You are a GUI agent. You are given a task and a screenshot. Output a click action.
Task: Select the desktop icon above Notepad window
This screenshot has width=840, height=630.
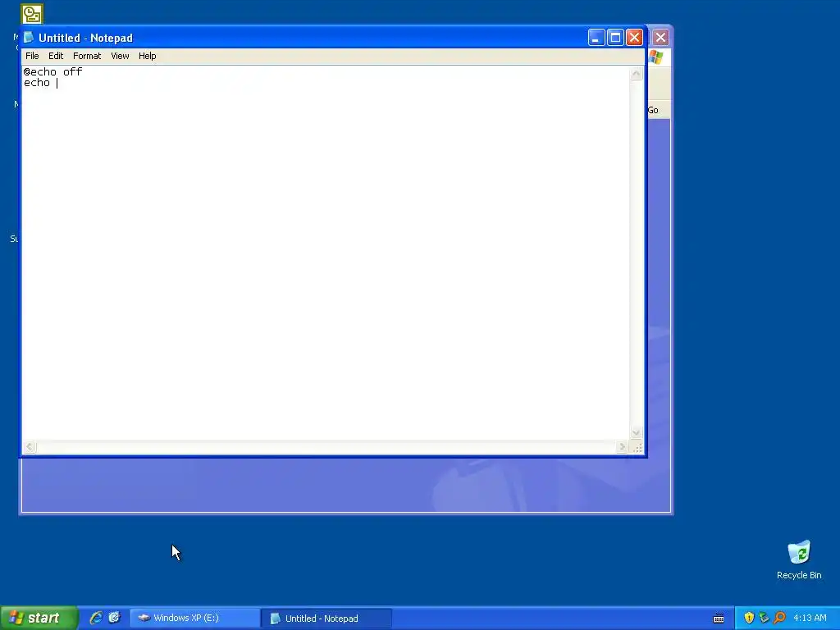click(32, 14)
